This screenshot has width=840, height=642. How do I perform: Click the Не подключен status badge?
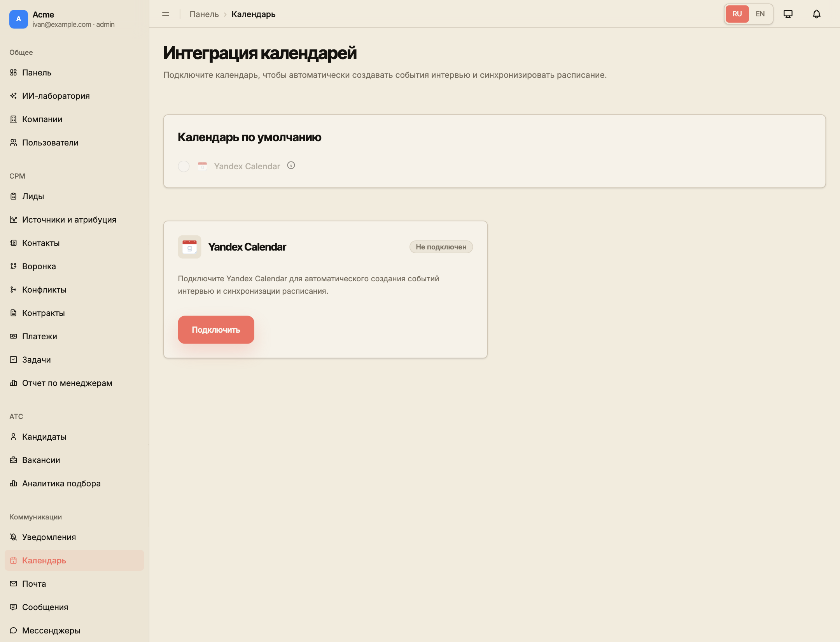pyautogui.click(x=441, y=247)
